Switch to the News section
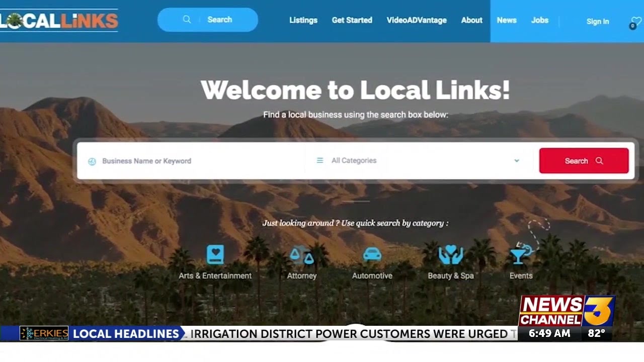Screen dimensions: 644x362 pos(507,20)
